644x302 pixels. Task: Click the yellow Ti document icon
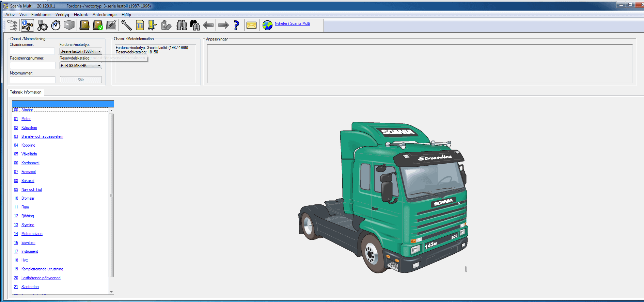coord(140,25)
